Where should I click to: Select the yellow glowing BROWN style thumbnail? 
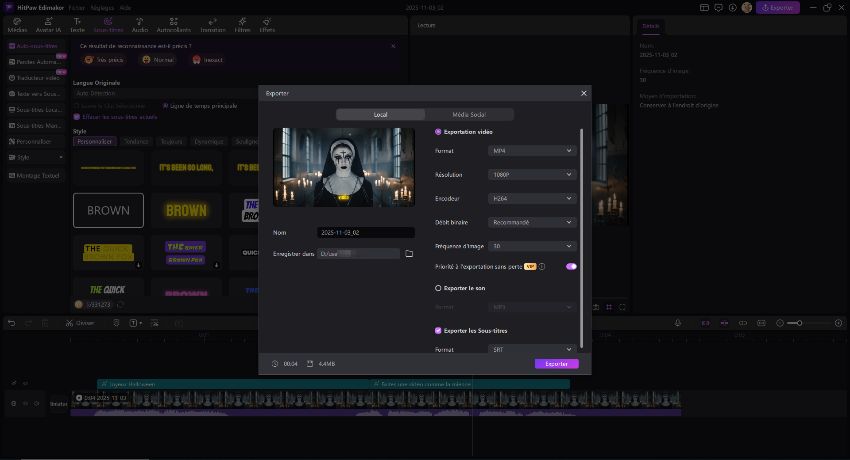pos(186,210)
